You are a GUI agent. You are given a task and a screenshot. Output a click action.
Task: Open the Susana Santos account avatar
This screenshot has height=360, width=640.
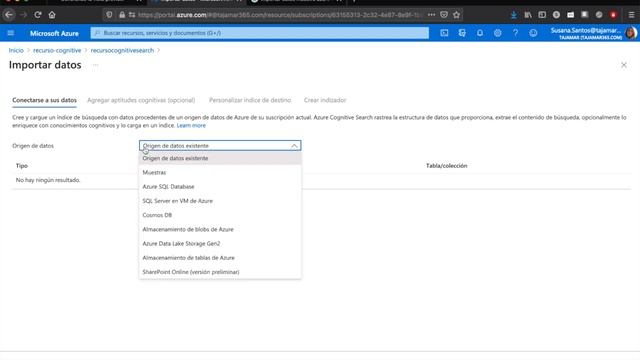coord(631,33)
